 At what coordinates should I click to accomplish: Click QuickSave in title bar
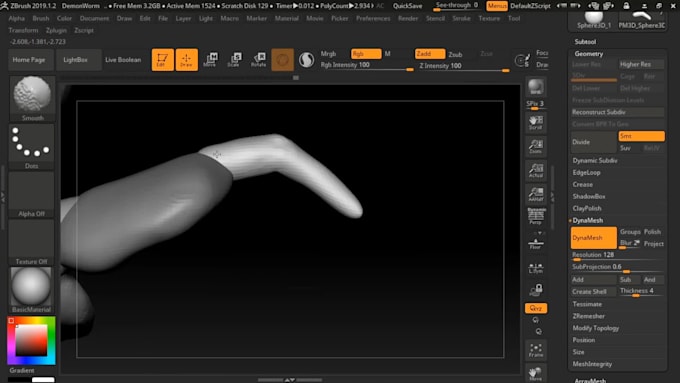(408, 6)
